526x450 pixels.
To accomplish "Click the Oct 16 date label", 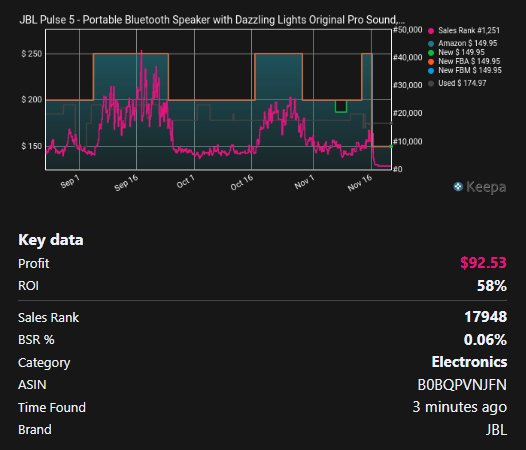I will (x=242, y=183).
